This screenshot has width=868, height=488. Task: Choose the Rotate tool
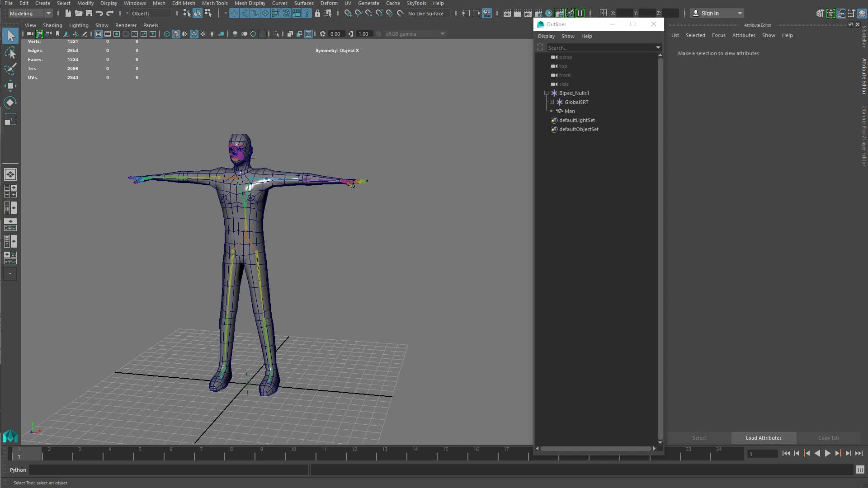(10, 102)
